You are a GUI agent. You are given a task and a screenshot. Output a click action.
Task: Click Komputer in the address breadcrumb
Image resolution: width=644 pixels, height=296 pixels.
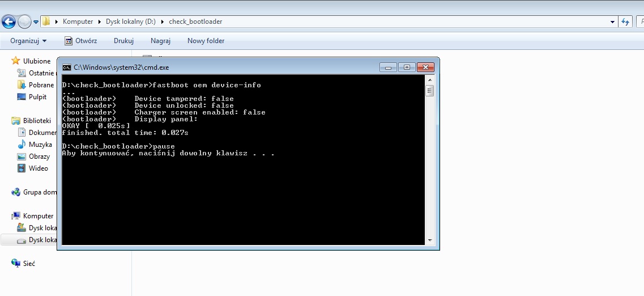coord(78,22)
